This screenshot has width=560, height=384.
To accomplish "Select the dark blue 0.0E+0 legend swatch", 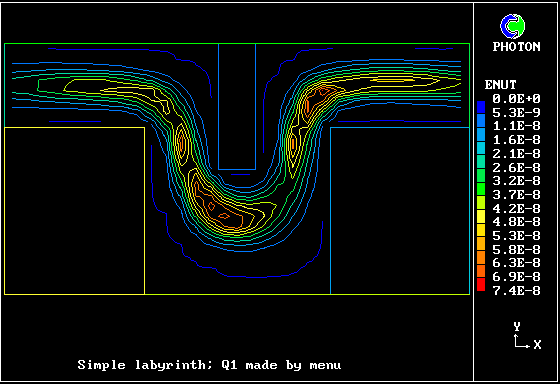I will click(481, 107).
